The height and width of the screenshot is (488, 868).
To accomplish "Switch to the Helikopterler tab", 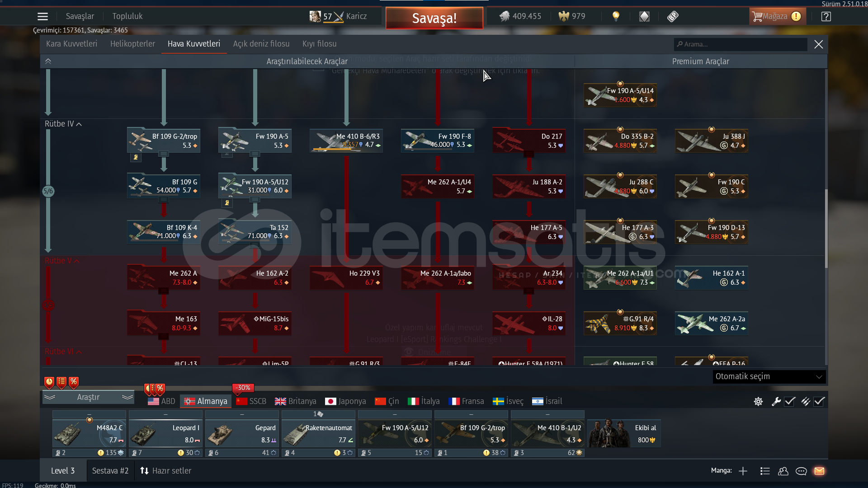I will 132,44.
